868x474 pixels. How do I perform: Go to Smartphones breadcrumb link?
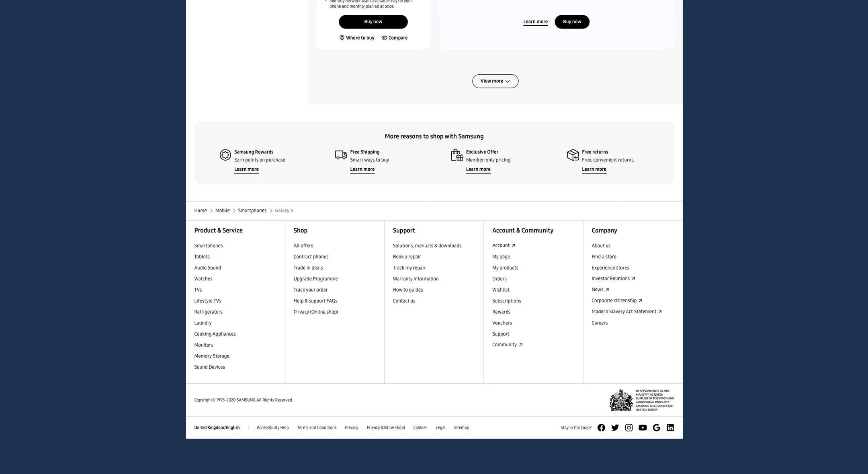tap(252, 210)
